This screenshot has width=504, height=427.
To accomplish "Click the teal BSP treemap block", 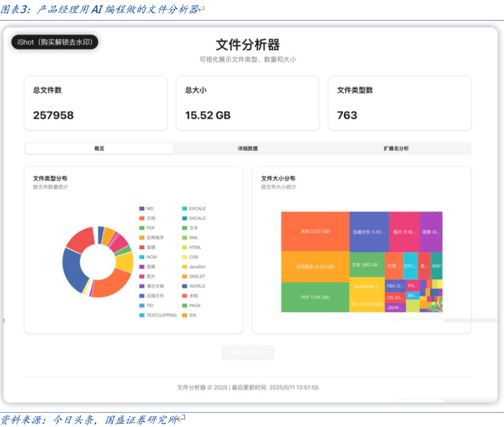I will pos(436,266).
